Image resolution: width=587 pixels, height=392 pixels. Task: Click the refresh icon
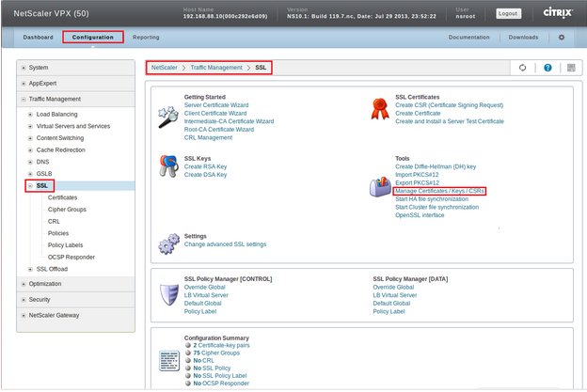522,68
